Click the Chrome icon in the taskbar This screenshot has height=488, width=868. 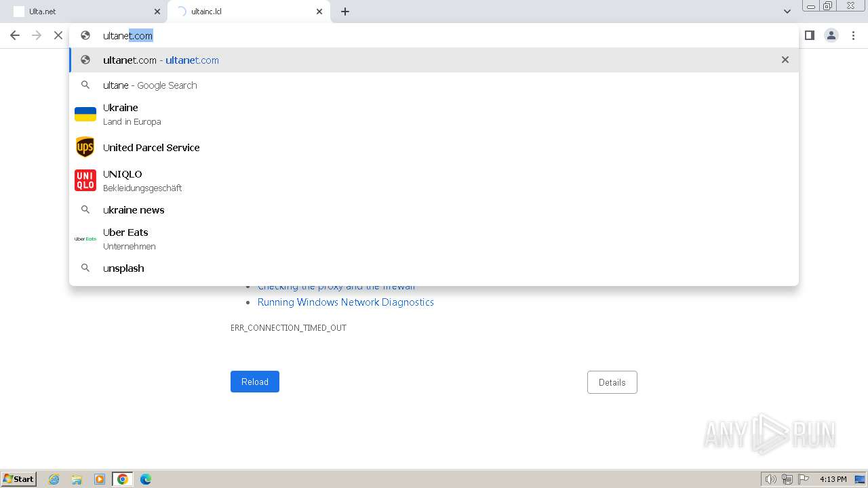(123, 479)
